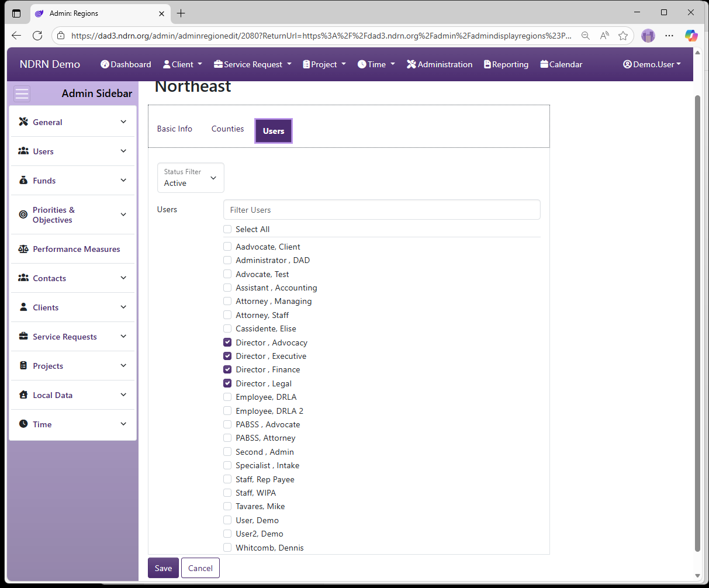The width and height of the screenshot is (709, 588).
Task: Check the Administrator, DAD checkbox
Action: (227, 260)
